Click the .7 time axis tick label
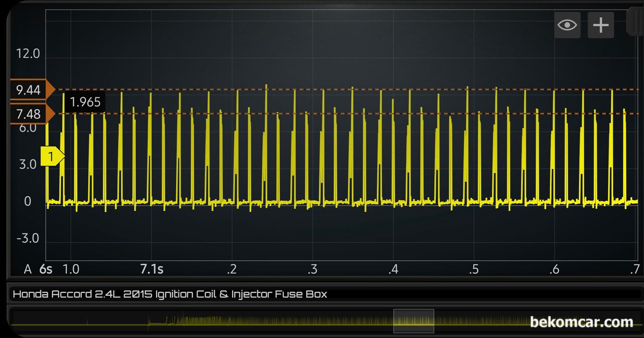The image size is (644, 338). coord(634,270)
